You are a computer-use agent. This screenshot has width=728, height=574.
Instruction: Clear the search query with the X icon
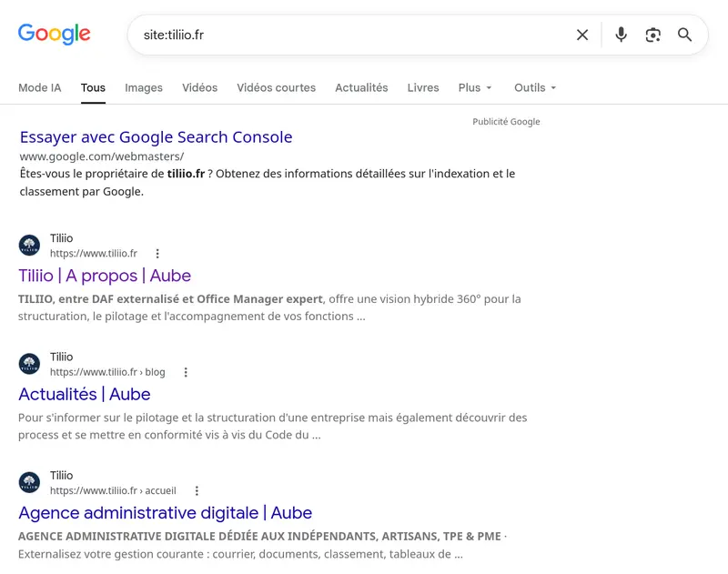tap(582, 35)
